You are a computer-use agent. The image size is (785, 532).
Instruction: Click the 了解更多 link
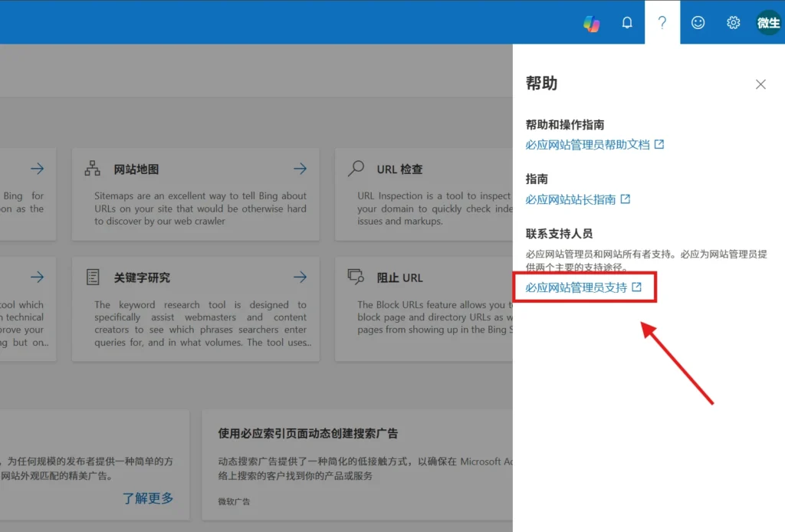click(x=149, y=498)
